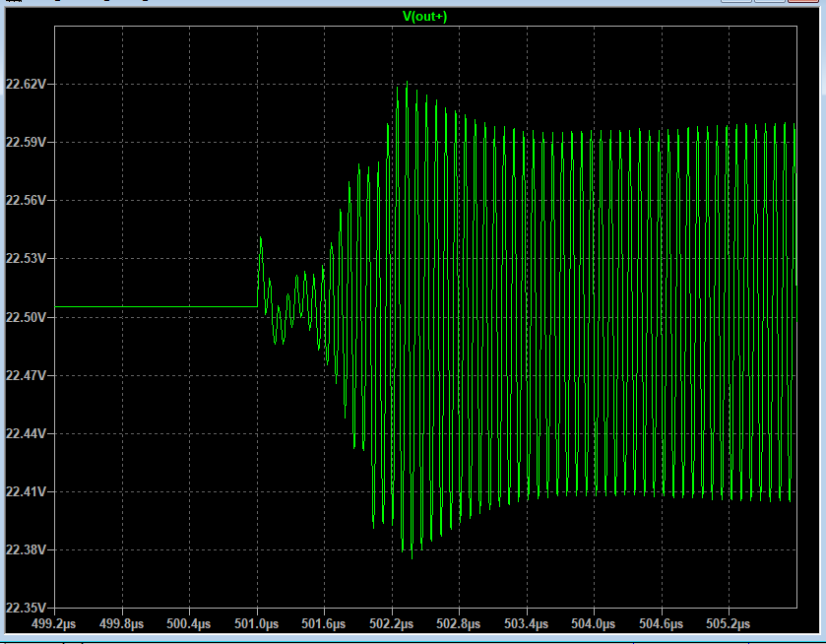Viewport: 826px width, 644px height.
Task: Click the 504.6µs time axis label
Action: pyautogui.click(x=662, y=624)
